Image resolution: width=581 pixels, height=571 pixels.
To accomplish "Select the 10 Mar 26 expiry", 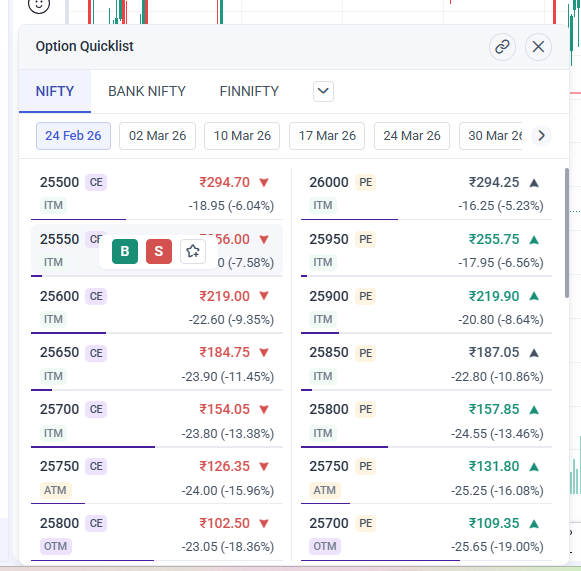I will [242, 136].
